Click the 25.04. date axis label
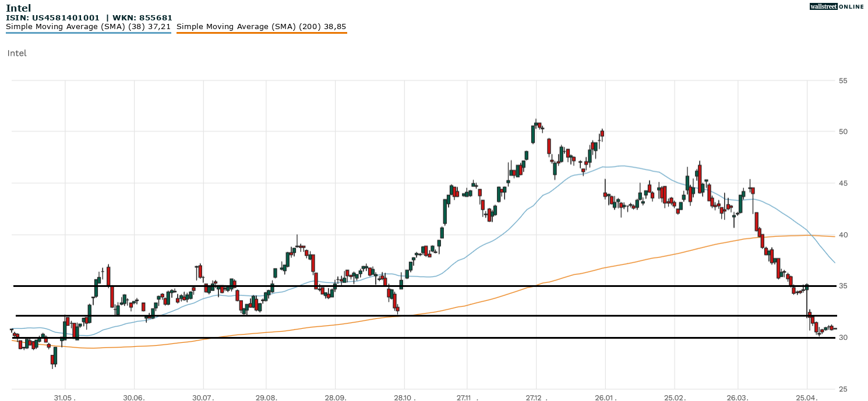868x401 pixels. tap(807, 397)
